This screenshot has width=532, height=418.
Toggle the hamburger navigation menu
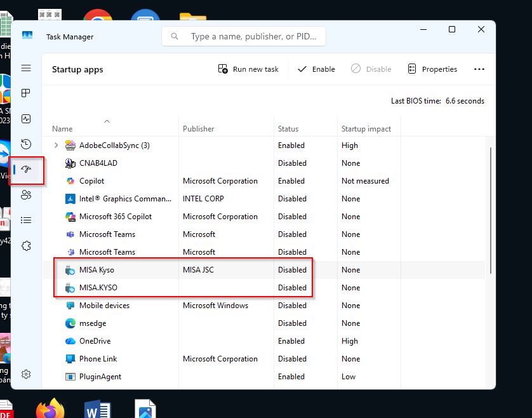click(26, 68)
